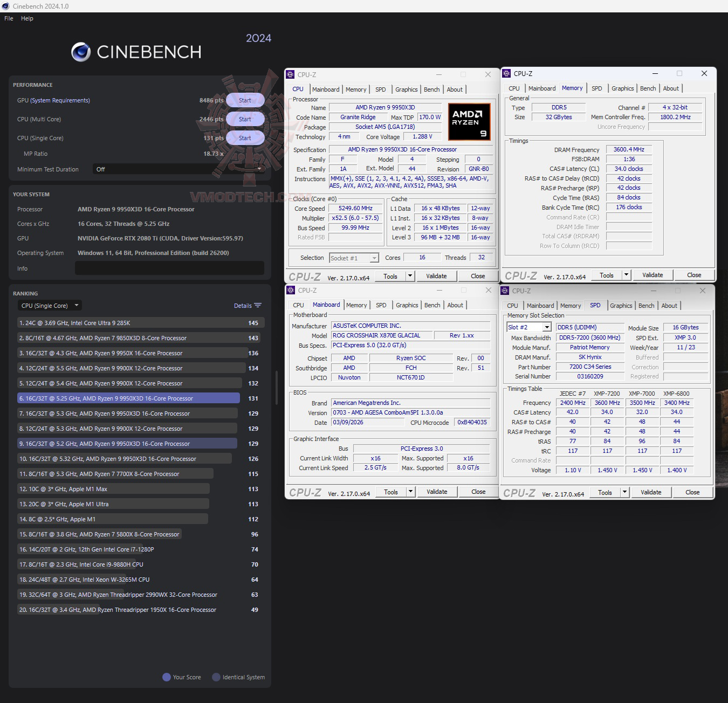Select the Intel Core i9-9880H ranking row
The width and height of the screenshot is (728, 703).
[141, 564]
